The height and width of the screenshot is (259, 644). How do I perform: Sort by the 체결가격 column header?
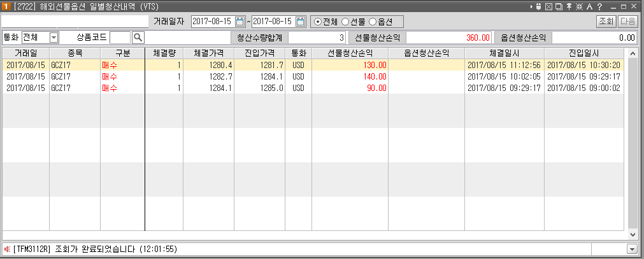[x=208, y=53]
